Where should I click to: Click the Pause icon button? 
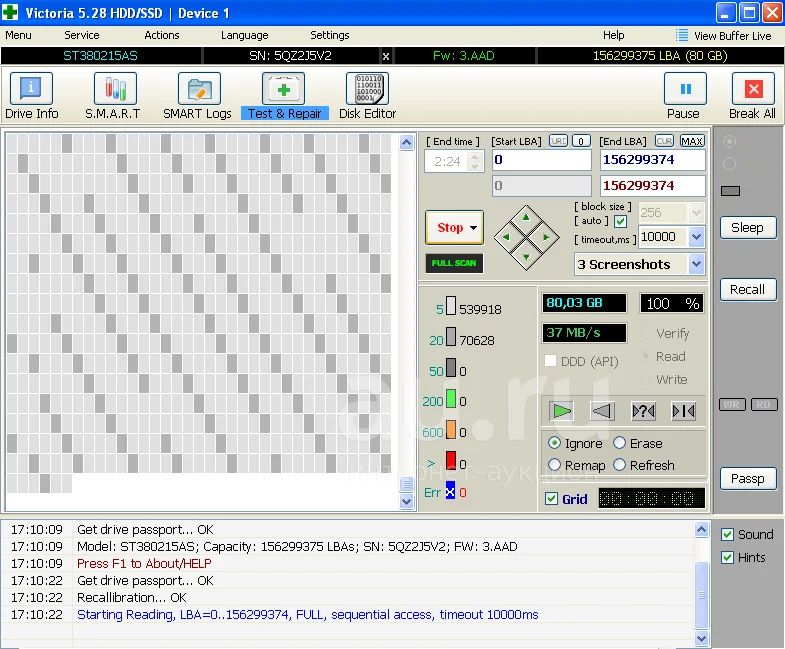(684, 89)
